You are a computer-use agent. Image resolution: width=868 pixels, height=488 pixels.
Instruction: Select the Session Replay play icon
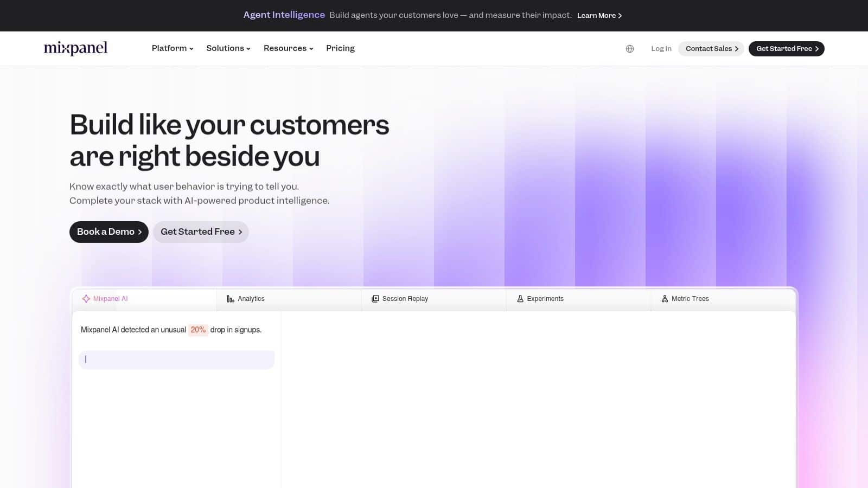click(x=375, y=299)
